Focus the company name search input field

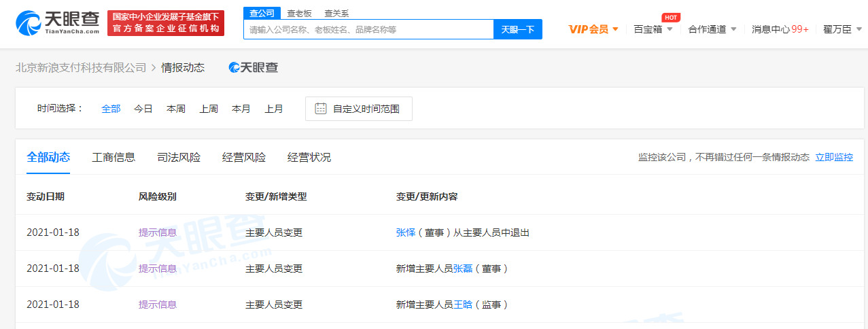tap(368, 29)
